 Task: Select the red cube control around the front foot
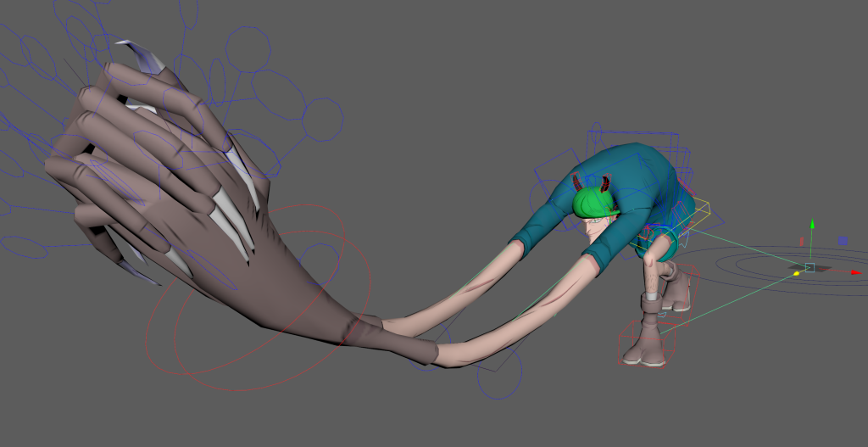pyautogui.click(x=647, y=344)
